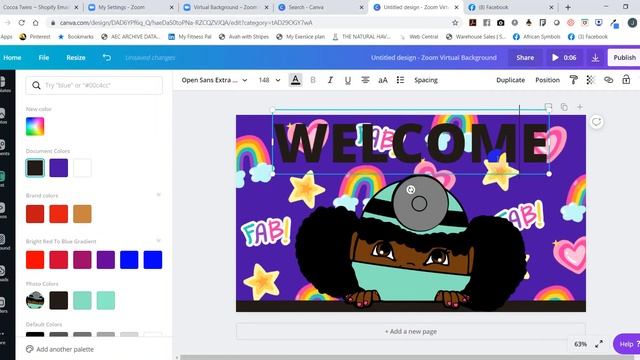The image size is (640, 360).
Task: Go to Home in Canva header
Action: coord(12,58)
